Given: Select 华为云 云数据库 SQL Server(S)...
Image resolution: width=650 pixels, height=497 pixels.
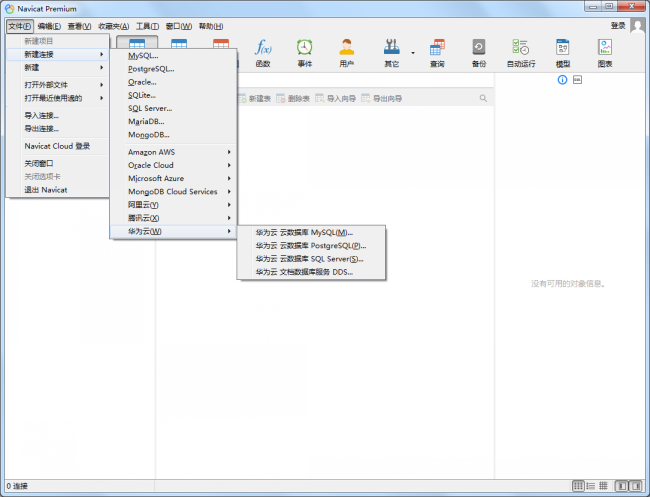Looking at the screenshot, I should click(x=311, y=259).
